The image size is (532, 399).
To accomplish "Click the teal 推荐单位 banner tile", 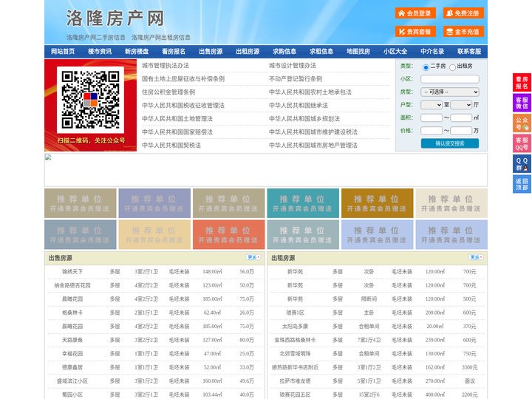I will point(303,203).
